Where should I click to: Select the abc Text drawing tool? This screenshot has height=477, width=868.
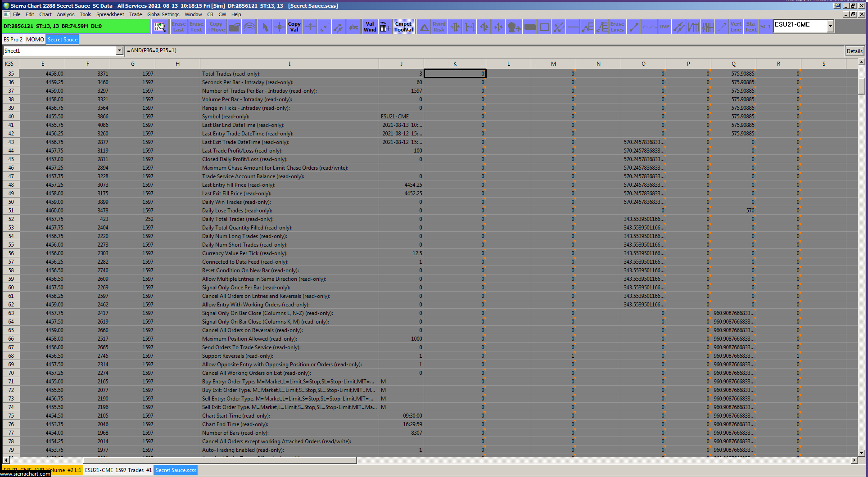pos(353,27)
